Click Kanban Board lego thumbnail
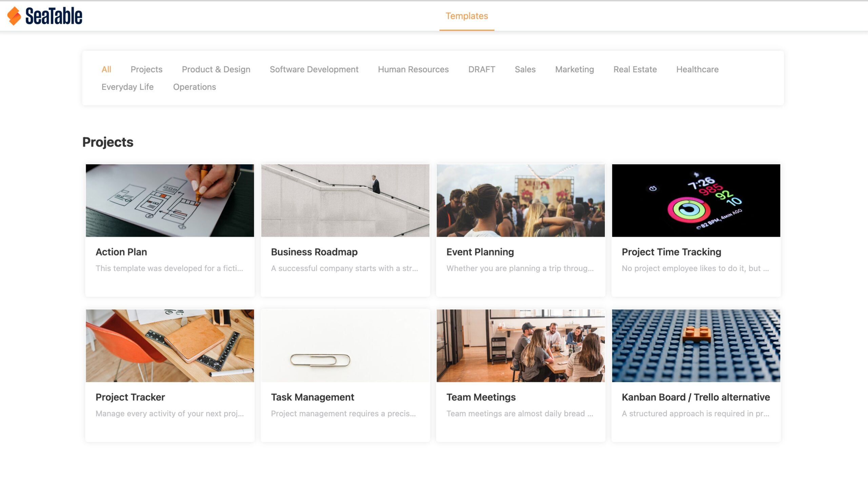Screen dimensions: 868x478 pos(696,345)
